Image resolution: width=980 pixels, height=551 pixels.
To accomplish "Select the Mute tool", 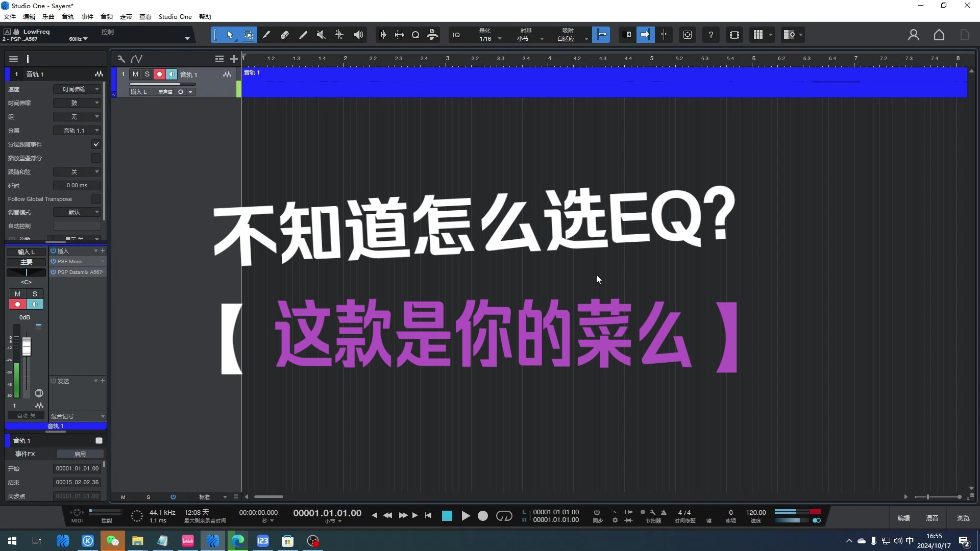I will point(321,35).
